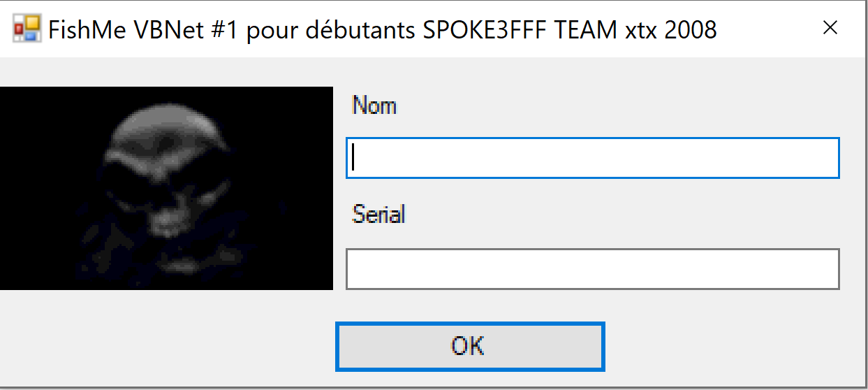The width and height of the screenshot is (868, 390).
Task: Confirm with the OK button
Action: pos(469,346)
